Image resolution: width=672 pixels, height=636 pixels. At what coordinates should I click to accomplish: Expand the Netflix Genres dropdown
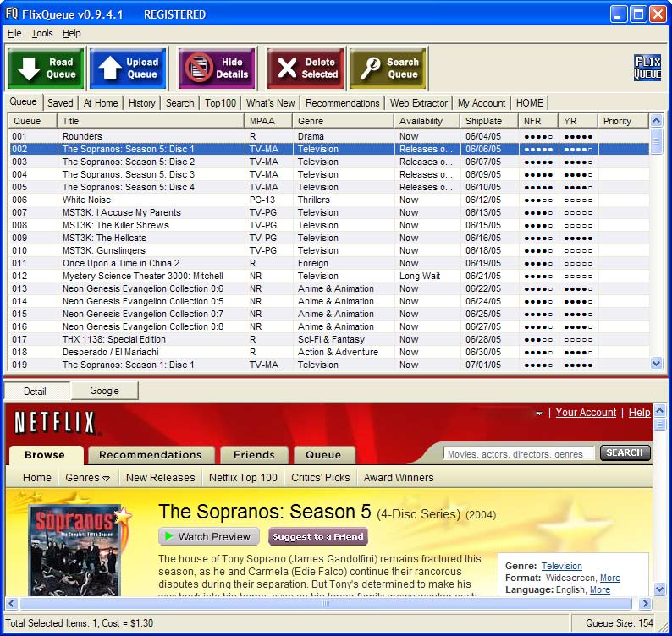tap(88, 478)
